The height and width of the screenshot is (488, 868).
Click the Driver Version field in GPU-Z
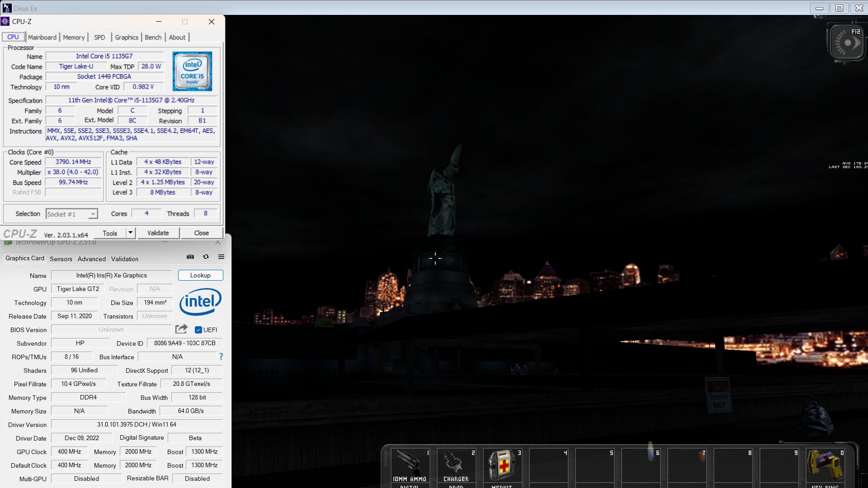137,424
